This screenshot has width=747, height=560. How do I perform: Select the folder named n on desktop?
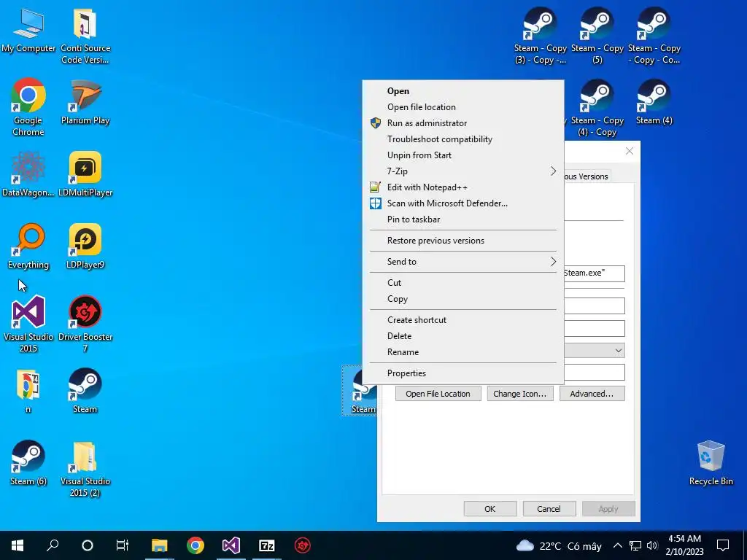[x=28, y=391]
